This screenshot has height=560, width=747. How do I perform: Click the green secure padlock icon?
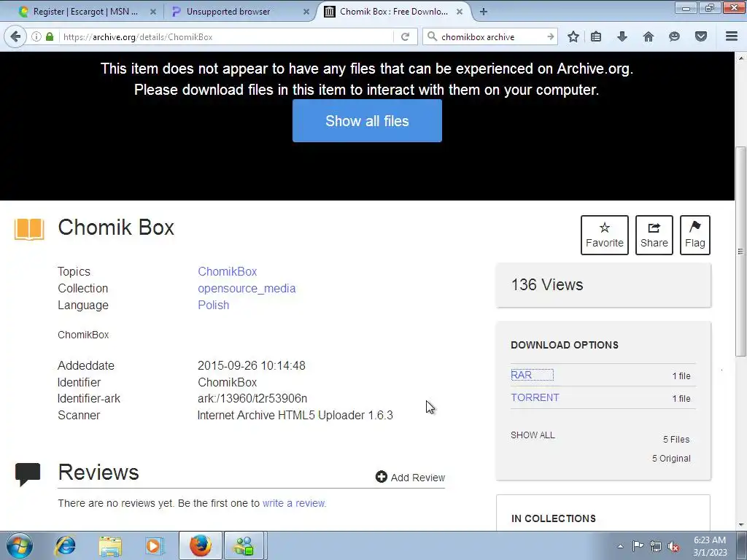(x=50, y=36)
